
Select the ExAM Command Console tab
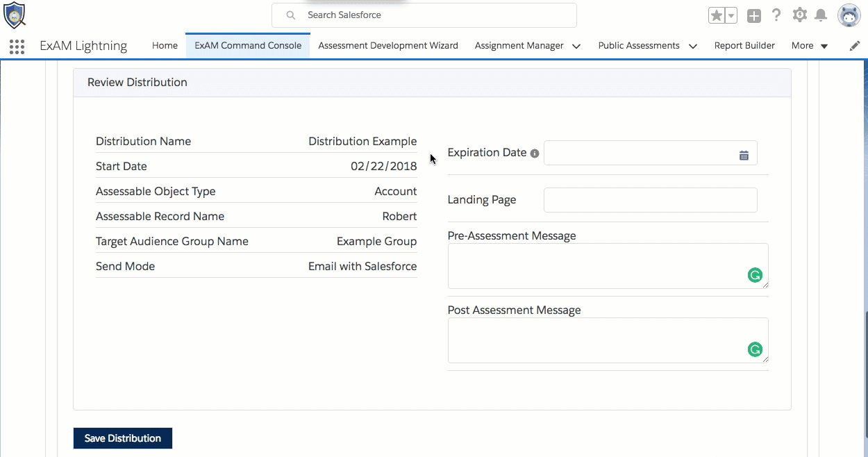pyautogui.click(x=248, y=46)
